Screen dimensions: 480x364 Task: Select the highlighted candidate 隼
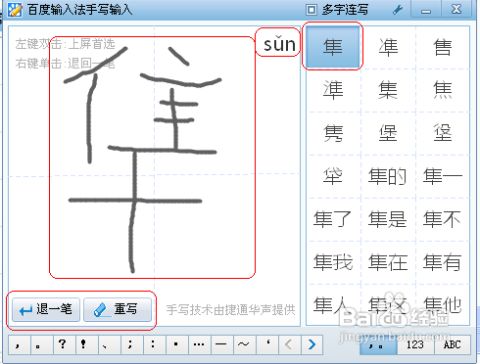point(333,46)
